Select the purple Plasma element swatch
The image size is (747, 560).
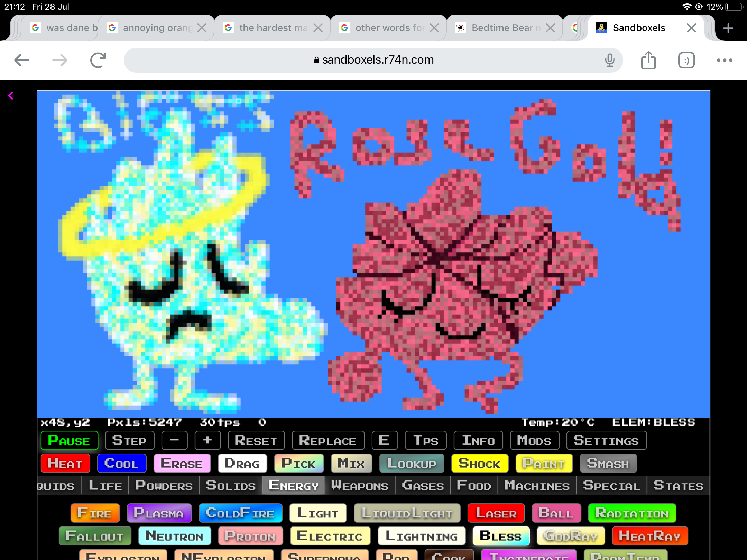coord(159,513)
